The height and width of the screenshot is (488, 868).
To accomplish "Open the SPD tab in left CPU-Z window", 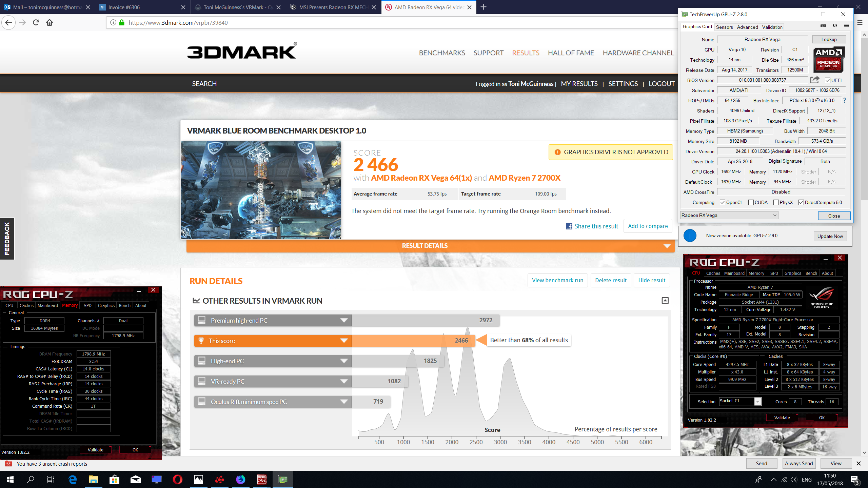I will [x=87, y=305].
